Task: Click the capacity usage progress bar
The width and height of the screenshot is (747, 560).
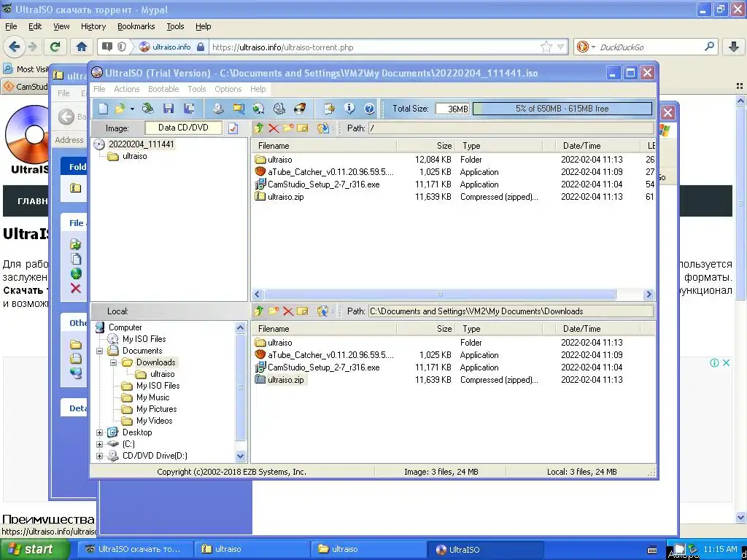Action: click(x=562, y=109)
